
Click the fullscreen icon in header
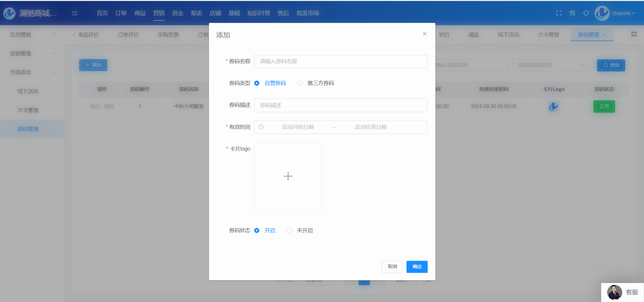coord(559,13)
